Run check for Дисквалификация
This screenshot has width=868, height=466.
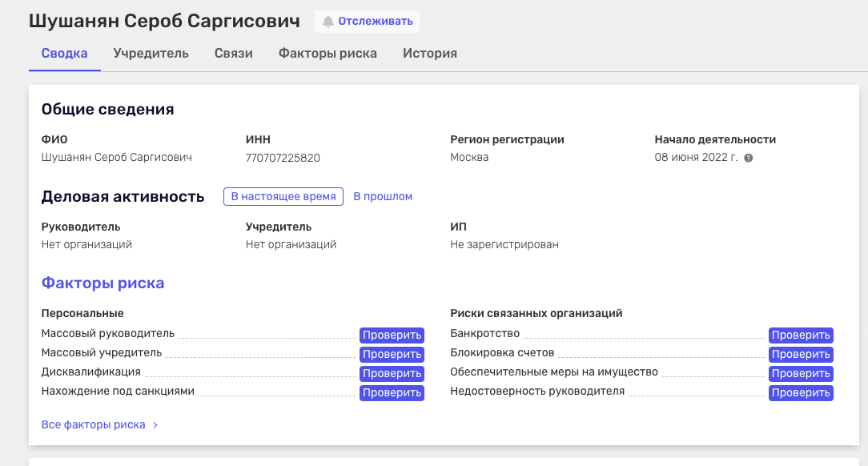(392, 373)
